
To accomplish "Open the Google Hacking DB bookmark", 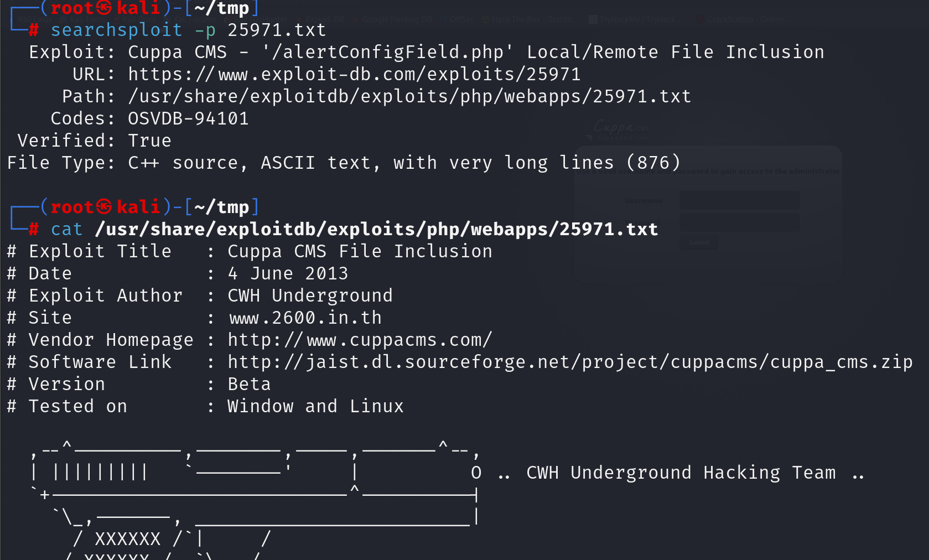I will [396, 19].
